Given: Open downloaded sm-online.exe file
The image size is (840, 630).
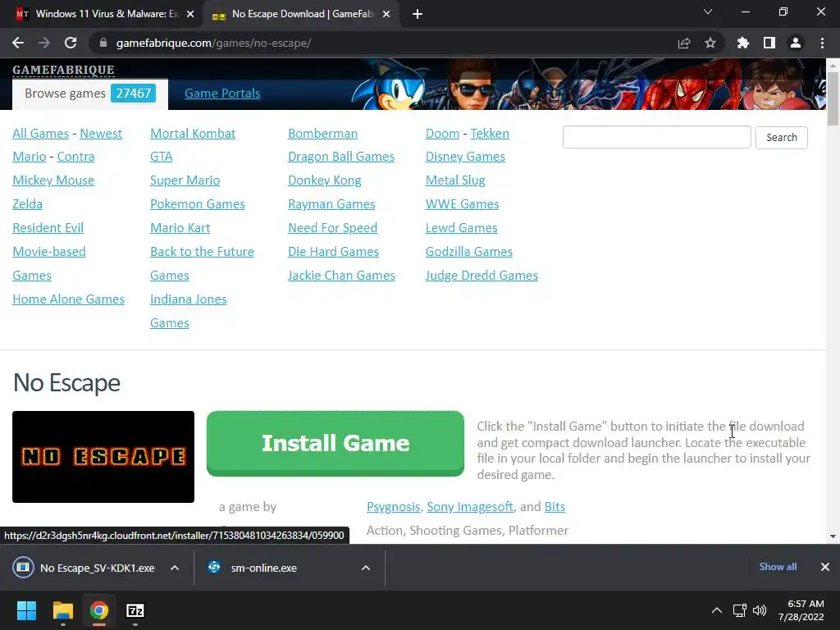Looking at the screenshot, I should [x=263, y=568].
